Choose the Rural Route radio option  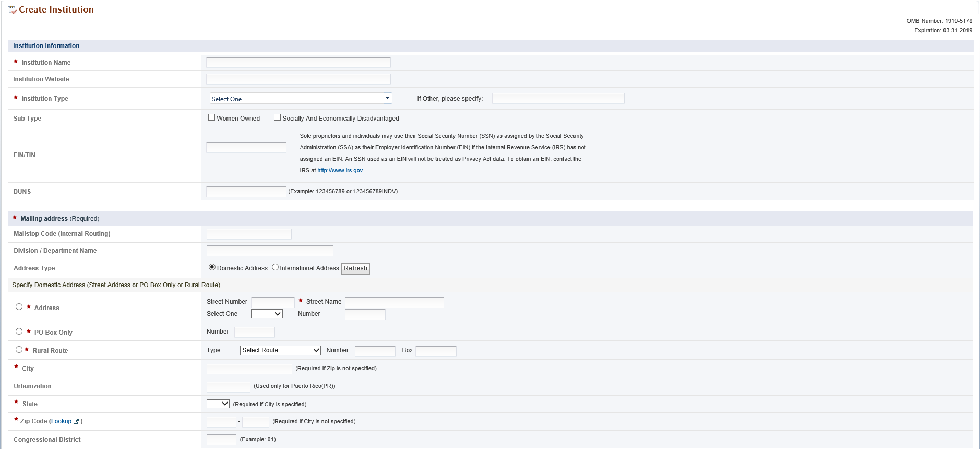point(19,350)
